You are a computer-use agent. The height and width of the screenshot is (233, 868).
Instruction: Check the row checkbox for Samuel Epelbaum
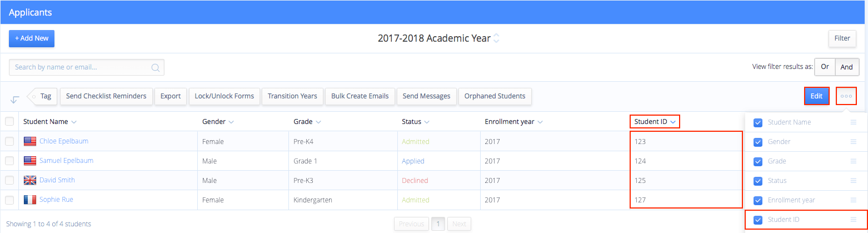coord(9,161)
